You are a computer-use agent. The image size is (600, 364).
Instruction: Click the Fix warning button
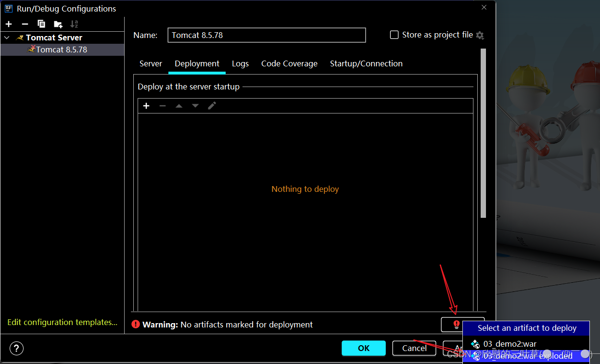point(452,325)
